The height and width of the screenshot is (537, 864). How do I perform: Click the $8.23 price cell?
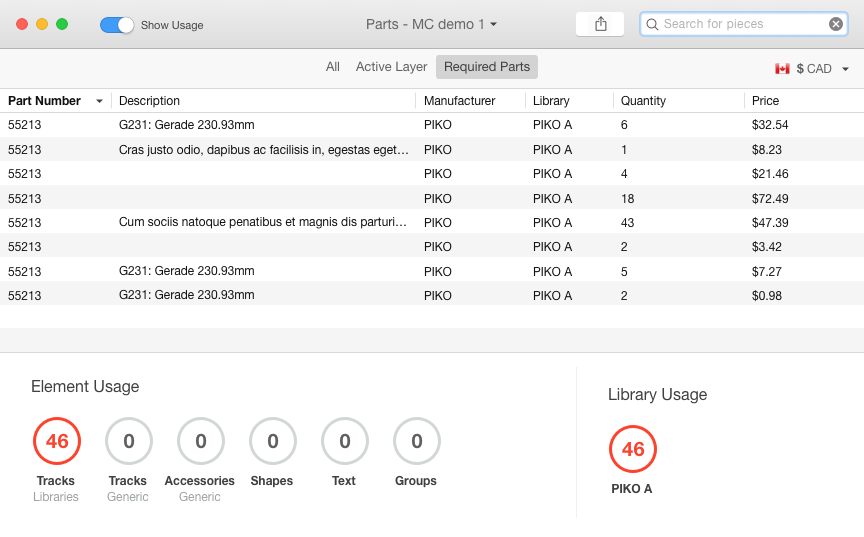click(x=766, y=150)
